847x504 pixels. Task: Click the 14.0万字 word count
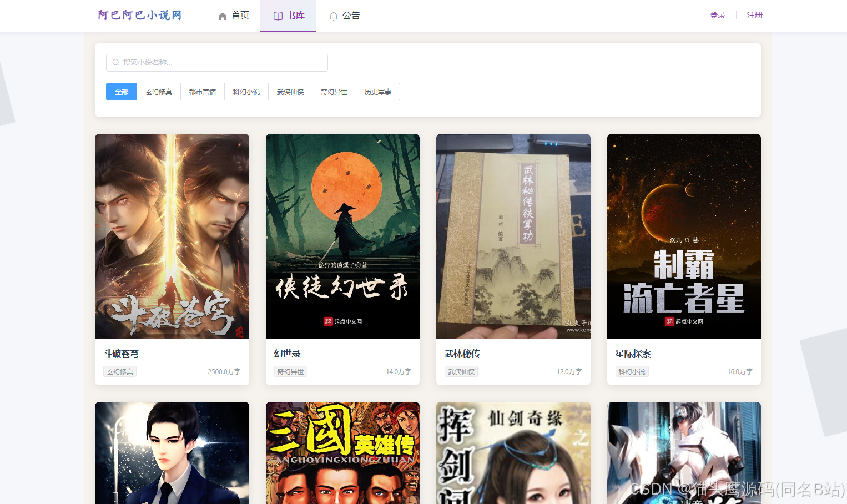[399, 371]
